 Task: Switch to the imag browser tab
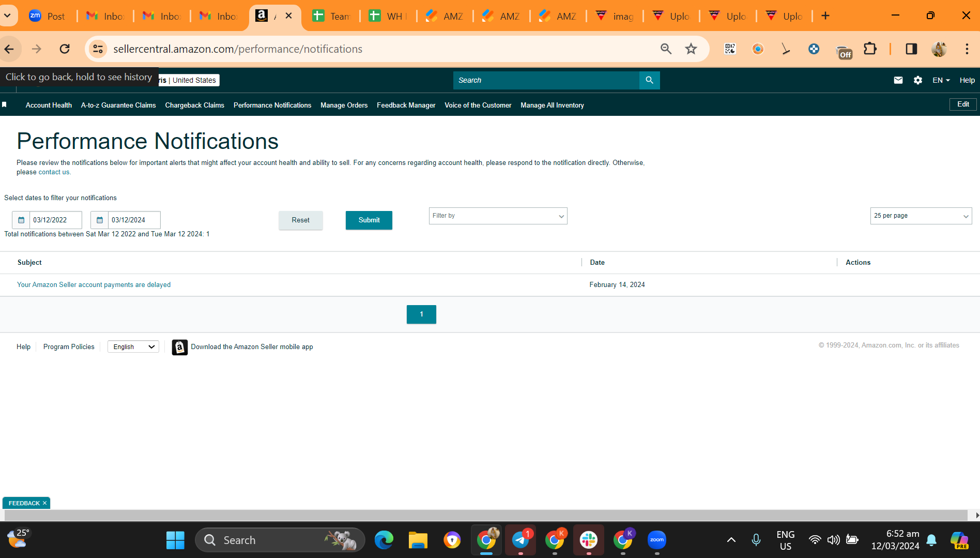click(x=615, y=16)
